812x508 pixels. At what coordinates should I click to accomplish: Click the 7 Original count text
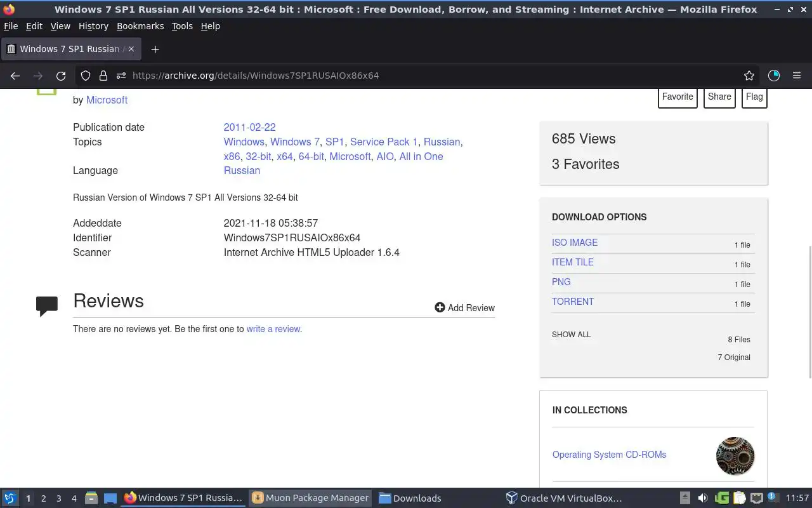734,358
